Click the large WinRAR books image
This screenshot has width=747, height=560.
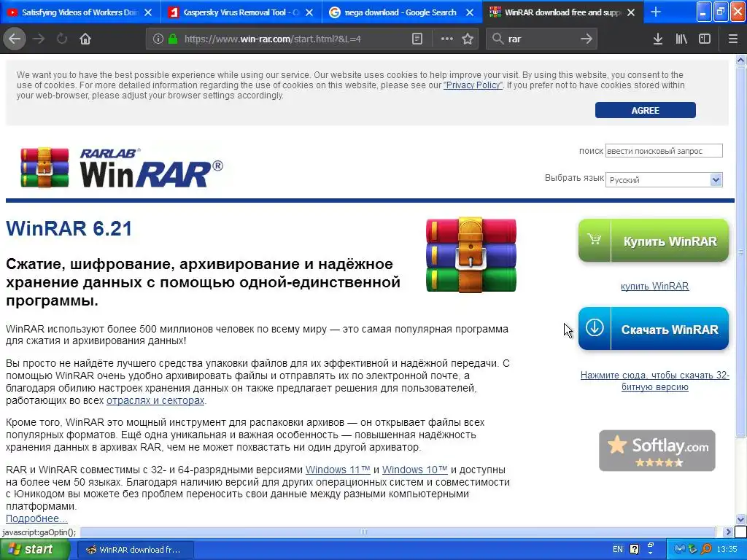(471, 254)
